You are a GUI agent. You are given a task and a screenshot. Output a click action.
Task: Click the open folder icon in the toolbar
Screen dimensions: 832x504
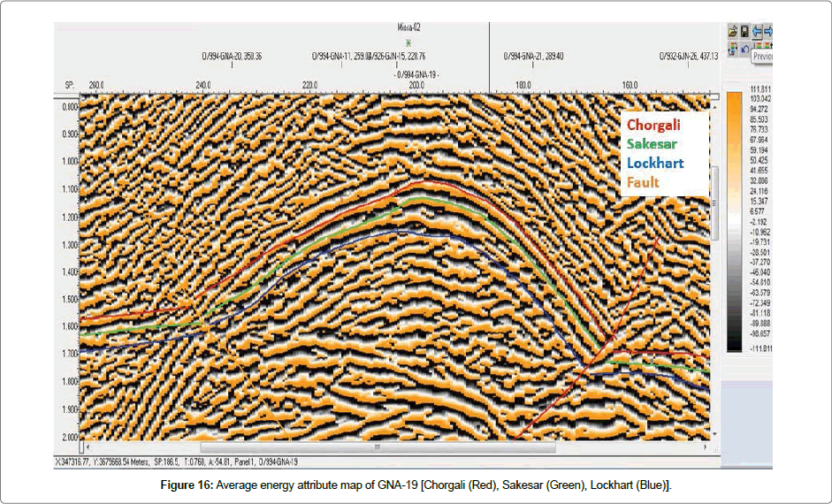733,31
